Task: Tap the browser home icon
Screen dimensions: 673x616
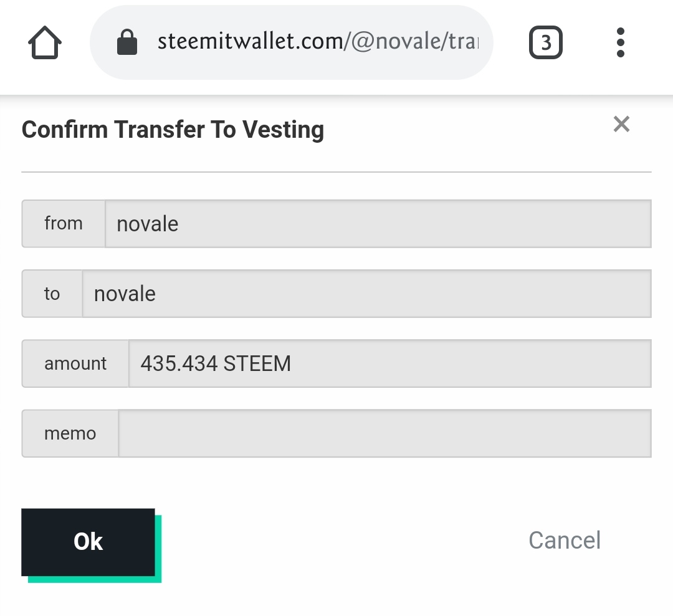Action: [45, 43]
